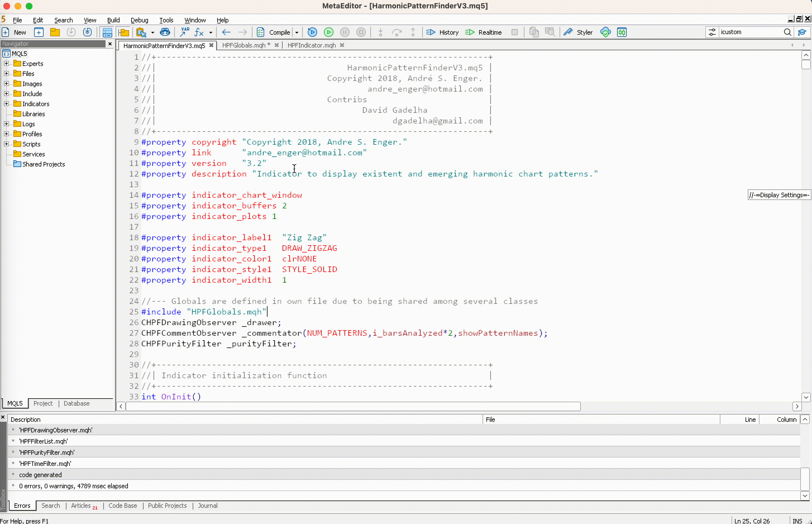Open dropdown arrow next to clipboard icon

[x=152, y=33]
